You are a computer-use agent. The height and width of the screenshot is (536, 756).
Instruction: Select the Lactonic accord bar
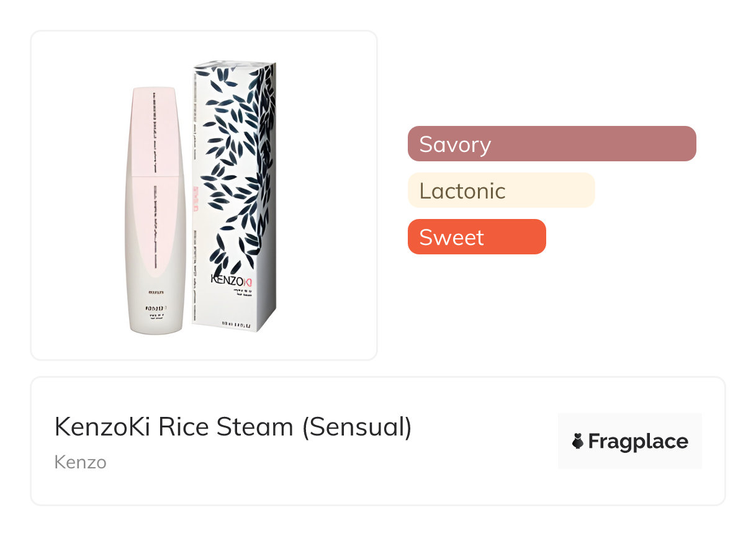pyautogui.click(x=501, y=190)
